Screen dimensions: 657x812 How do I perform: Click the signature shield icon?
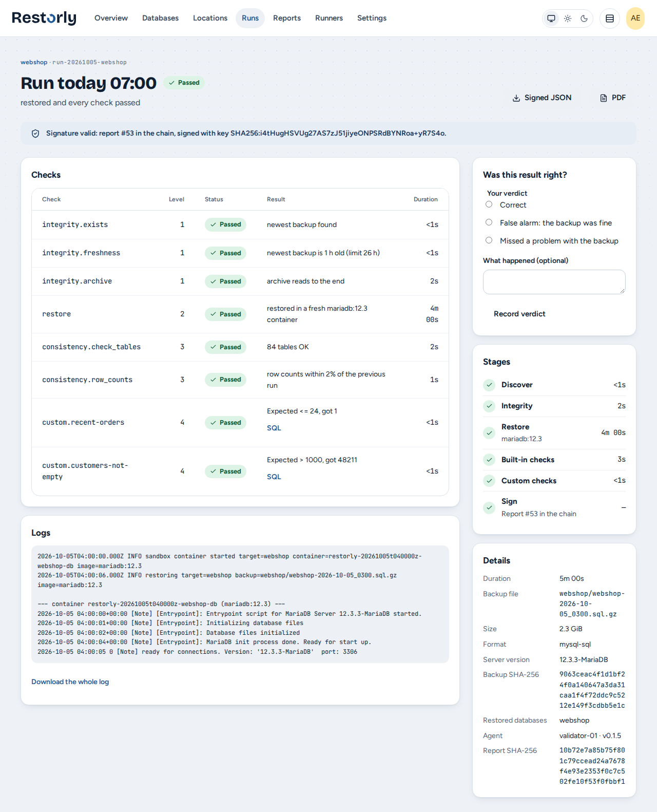tap(35, 134)
